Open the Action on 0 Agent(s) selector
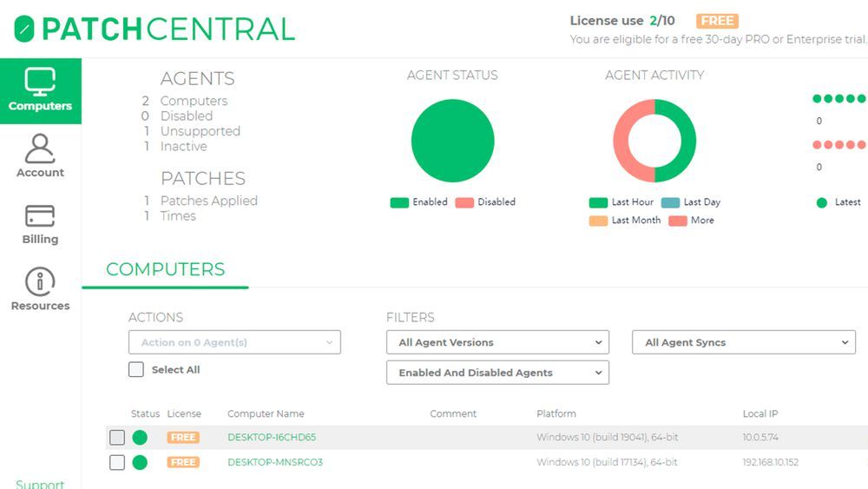Viewport: 868px width, 489px height. [x=234, y=342]
